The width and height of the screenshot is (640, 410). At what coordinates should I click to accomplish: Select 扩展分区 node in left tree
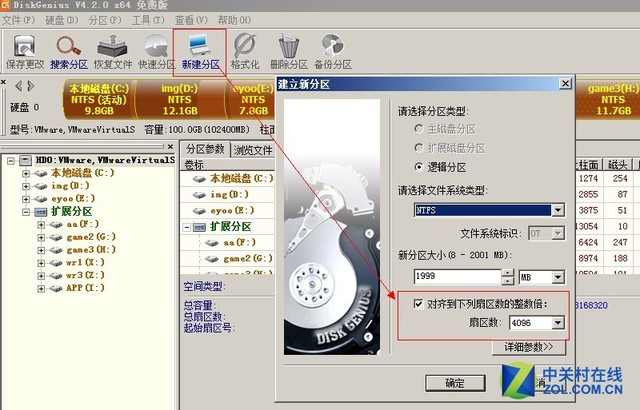click(71, 211)
